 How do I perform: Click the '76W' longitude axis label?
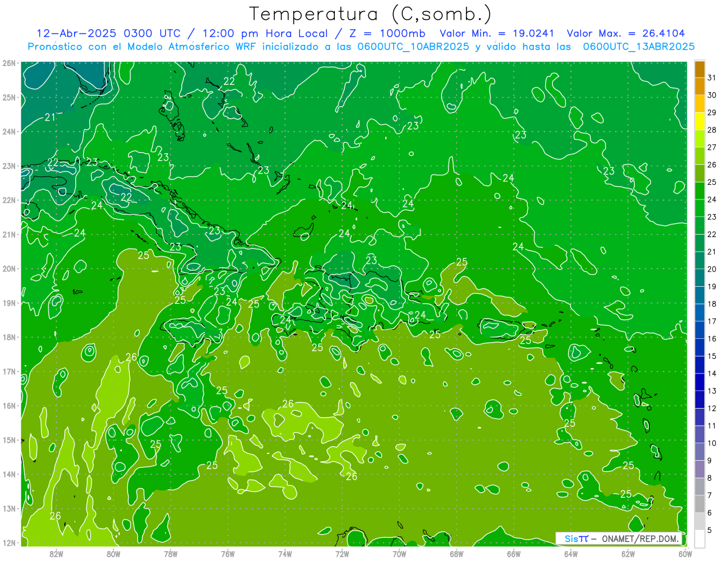coord(227,554)
